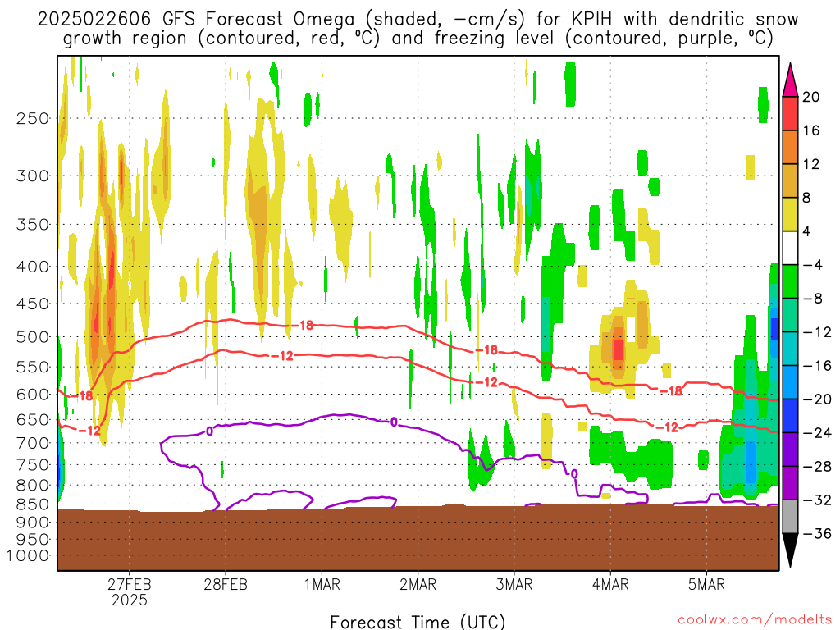
Task: Click the 750 pressure level label
Action: click(33, 465)
